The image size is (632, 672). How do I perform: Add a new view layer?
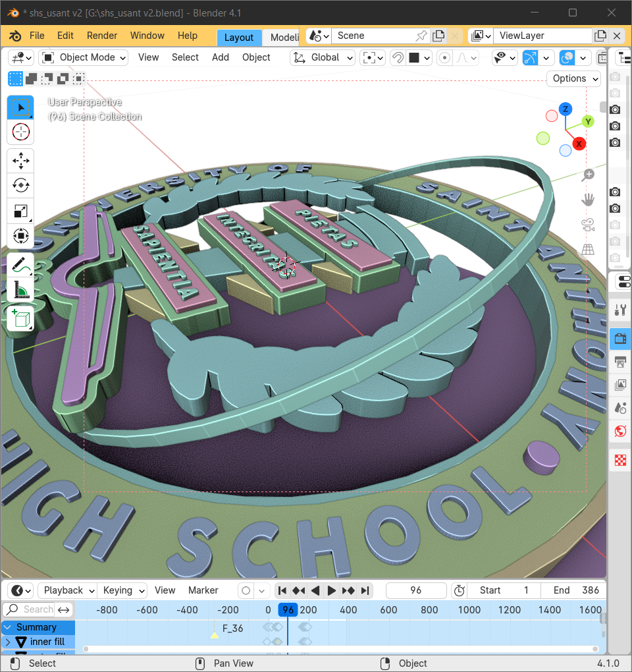(x=600, y=36)
